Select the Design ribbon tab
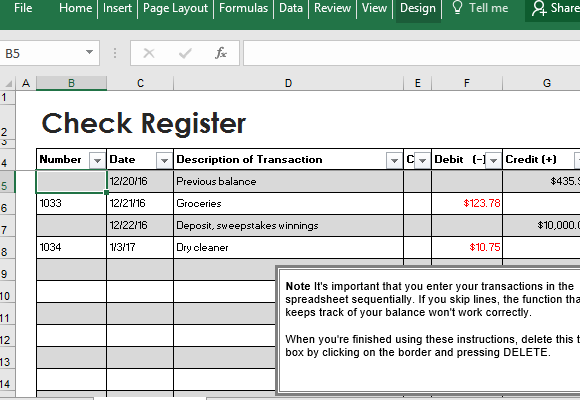The image size is (580, 400). [418, 8]
